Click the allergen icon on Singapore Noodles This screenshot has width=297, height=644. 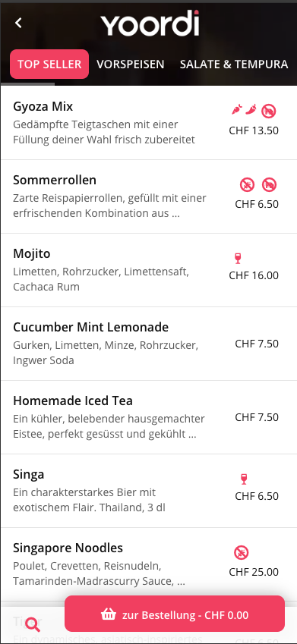click(x=241, y=552)
